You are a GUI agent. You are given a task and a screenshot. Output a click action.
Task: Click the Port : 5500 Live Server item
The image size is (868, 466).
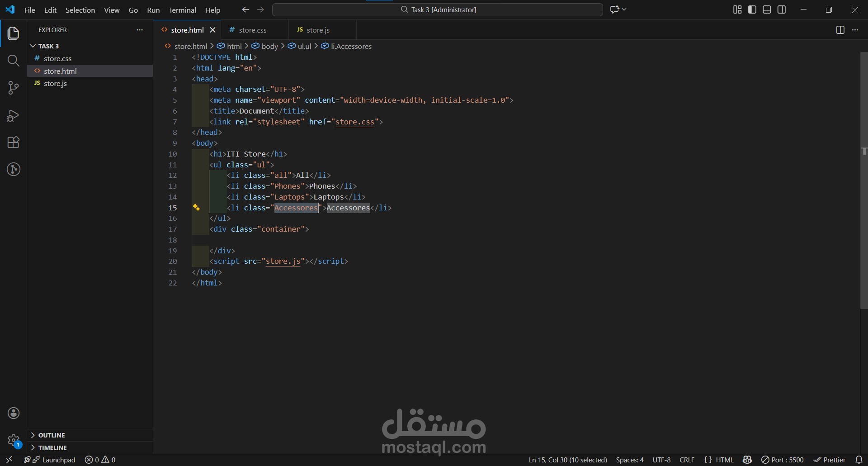click(x=783, y=460)
